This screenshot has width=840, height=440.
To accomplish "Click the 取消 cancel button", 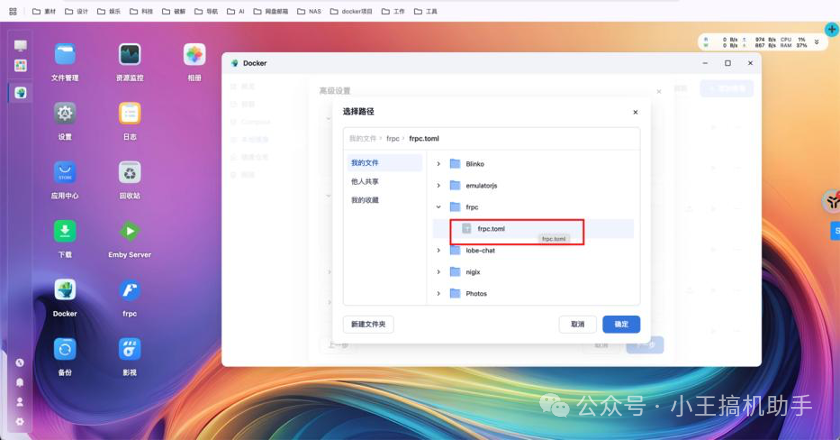I will (577, 324).
